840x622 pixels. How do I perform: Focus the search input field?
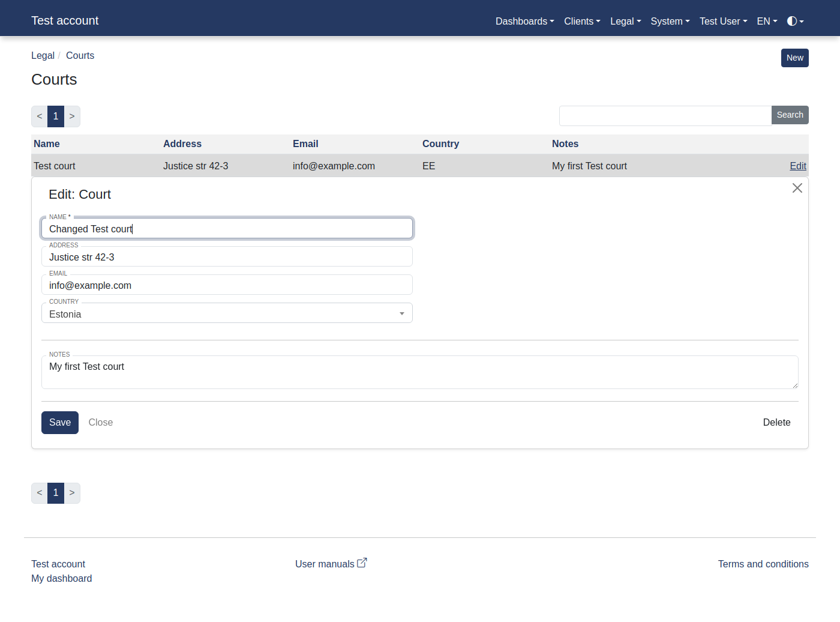[x=665, y=116]
